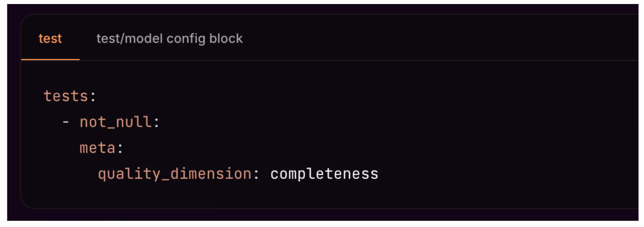Click the quality_dimension key
Image resolution: width=644 pixels, height=227 pixels.
point(175,173)
